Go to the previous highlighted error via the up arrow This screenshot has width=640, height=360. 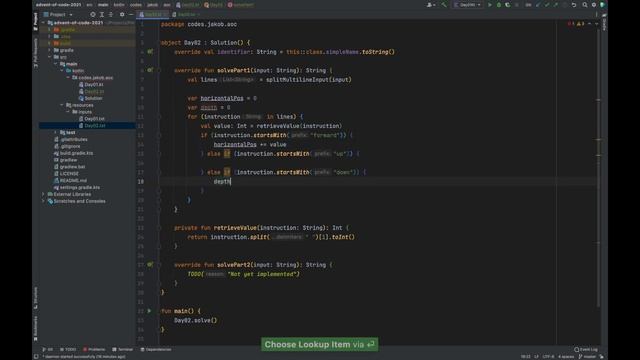590,24
